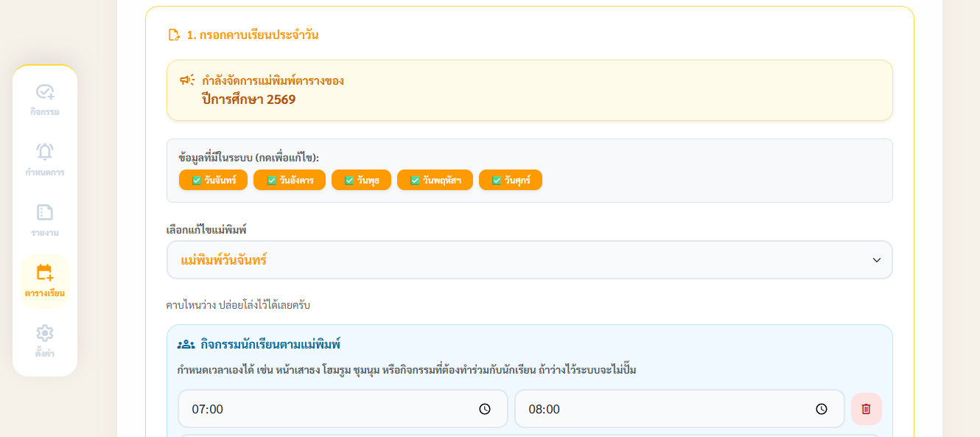Open the รายงาน document icon
The image size is (980, 437).
point(45,212)
